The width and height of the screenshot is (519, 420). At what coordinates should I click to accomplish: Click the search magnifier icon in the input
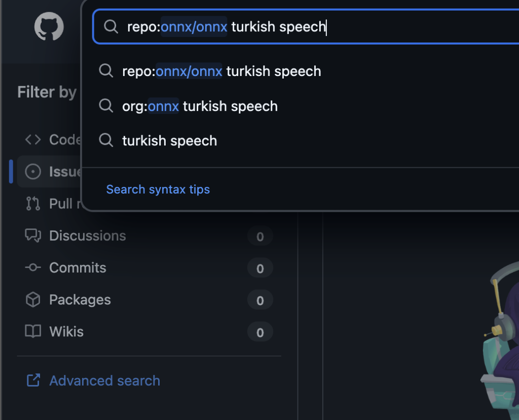(x=111, y=27)
